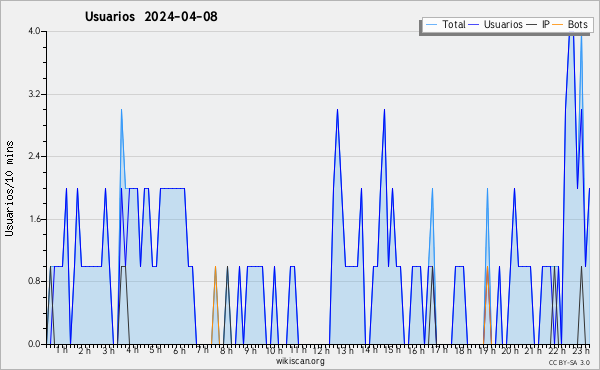Click the '2.4' y-axis value
Viewport: 600px width, 370px height.
click(34, 156)
